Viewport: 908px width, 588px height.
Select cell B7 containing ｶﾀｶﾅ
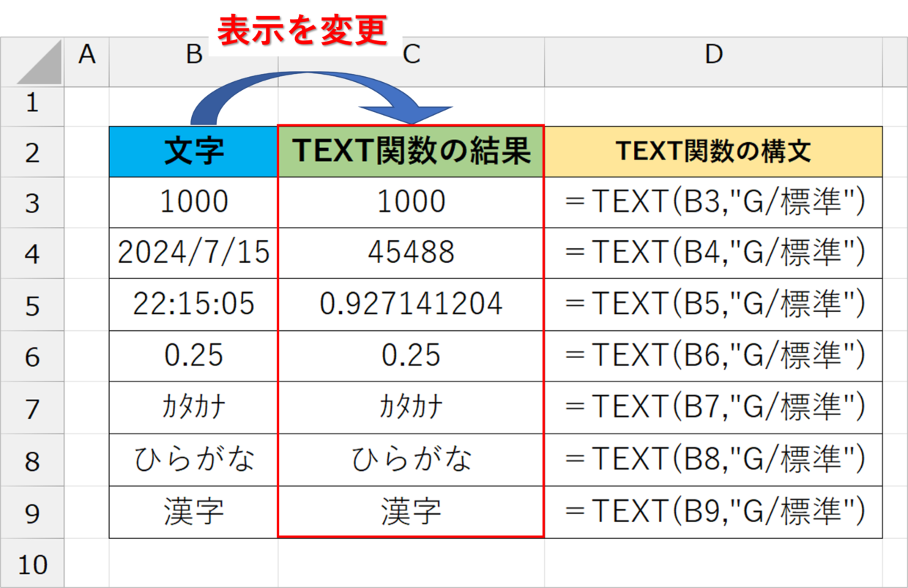(193, 407)
